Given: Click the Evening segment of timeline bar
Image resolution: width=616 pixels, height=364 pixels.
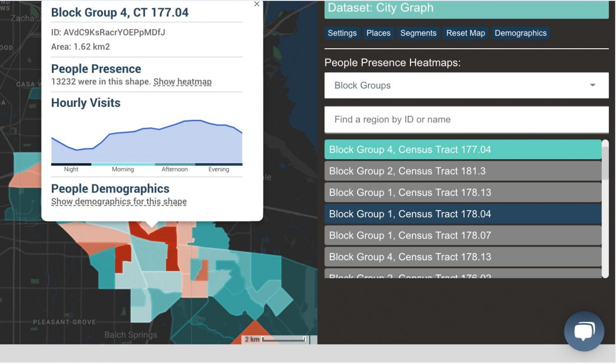Looking at the screenshot, I should pos(219,164).
